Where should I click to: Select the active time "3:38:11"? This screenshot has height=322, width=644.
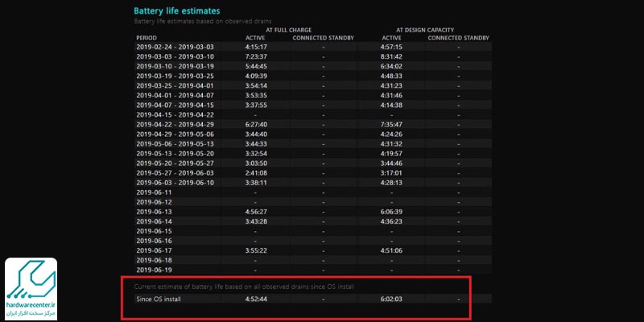tap(256, 183)
